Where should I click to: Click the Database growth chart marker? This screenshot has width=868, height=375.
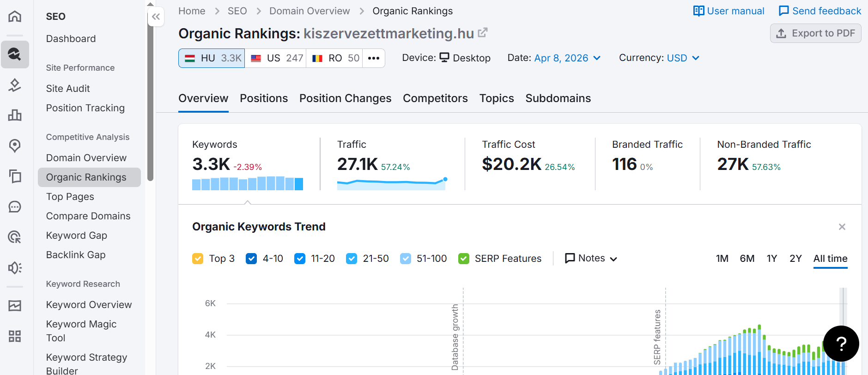coord(455,337)
